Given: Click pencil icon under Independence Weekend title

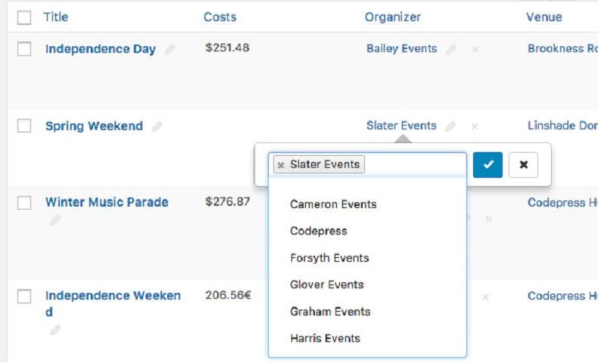Looking at the screenshot, I should tap(55, 329).
